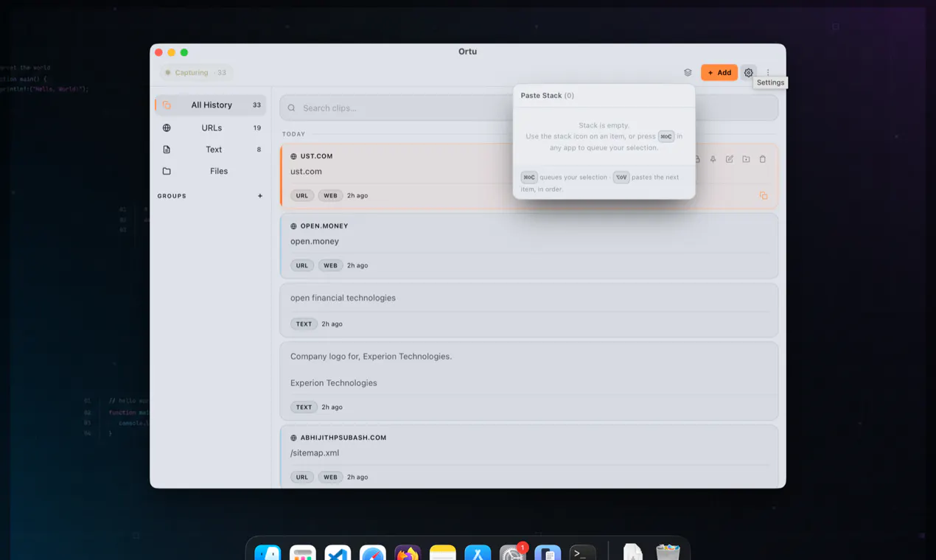Click the ABHIJITHPSUBASH.COM domain header
936x560 pixels.
[343, 438]
